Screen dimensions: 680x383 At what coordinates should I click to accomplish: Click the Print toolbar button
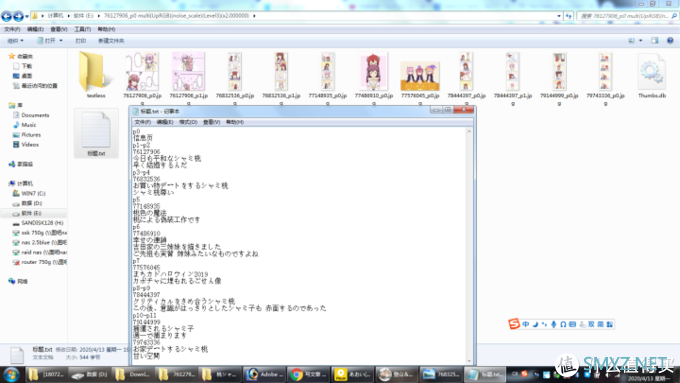point(81,41)
